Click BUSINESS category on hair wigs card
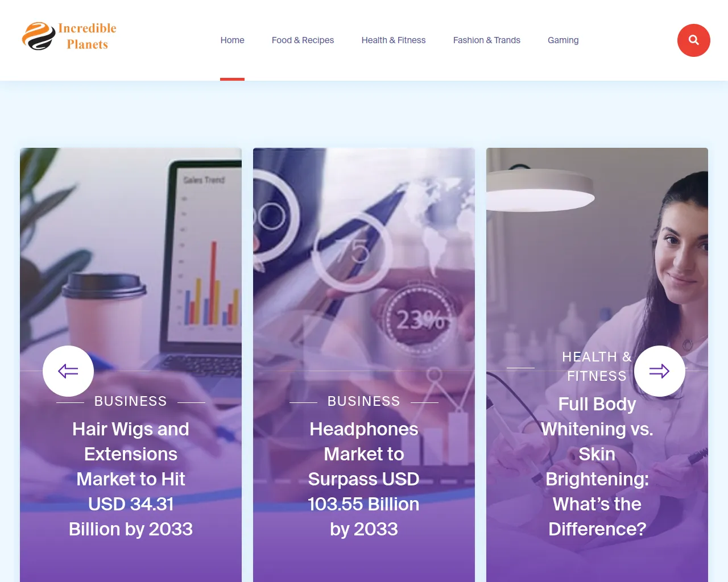This screenshot has width=728, height=582. (131, 401)
